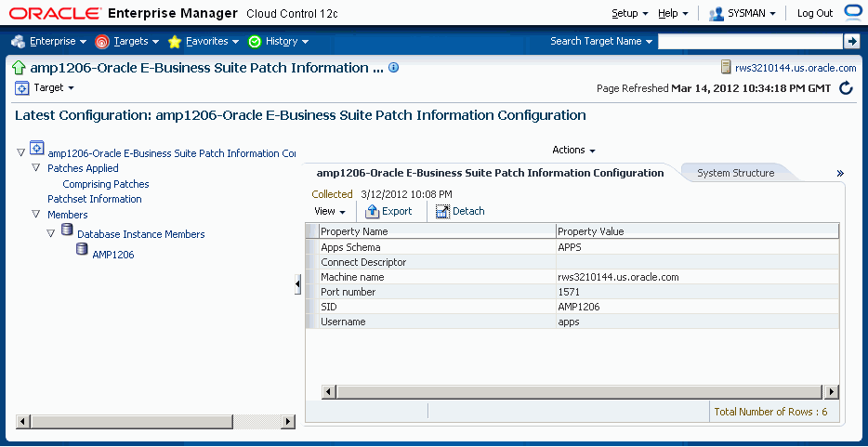Click the Oracle O icon at top right

pyautogui.click(x=851, y=12)
